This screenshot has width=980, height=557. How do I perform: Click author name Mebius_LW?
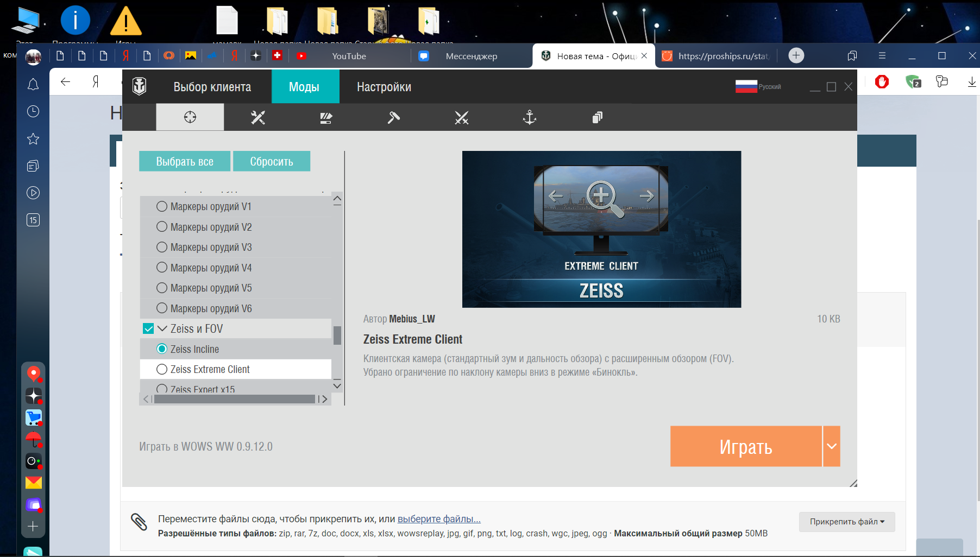point(412,319)
